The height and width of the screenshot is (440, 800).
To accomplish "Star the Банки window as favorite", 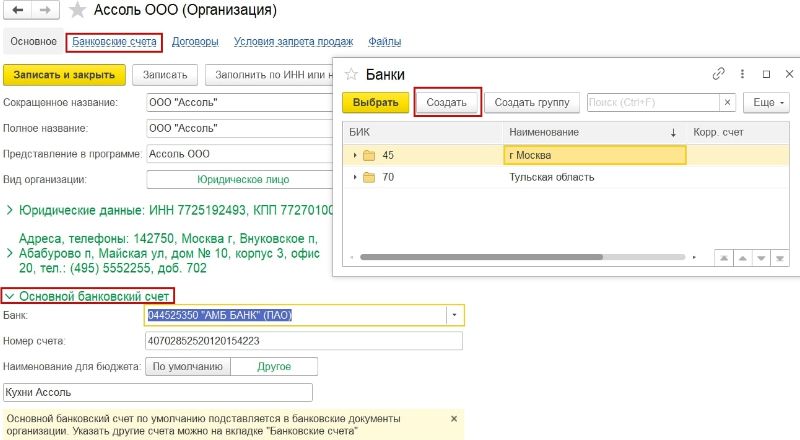I will click(351, 75).
